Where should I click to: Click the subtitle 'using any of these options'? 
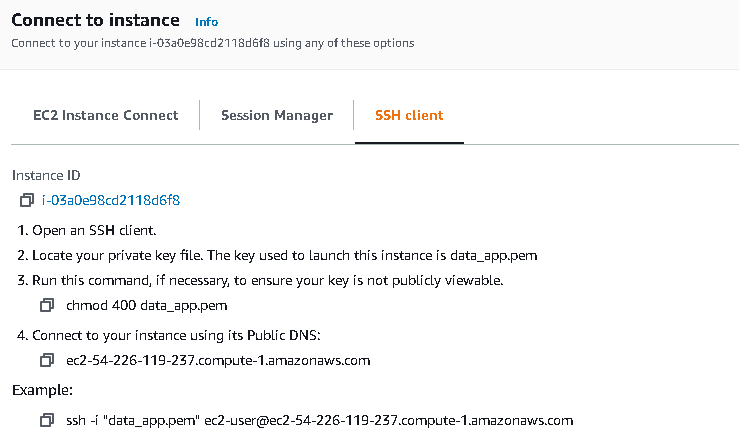pyautogui.click(x=344, y=43)
